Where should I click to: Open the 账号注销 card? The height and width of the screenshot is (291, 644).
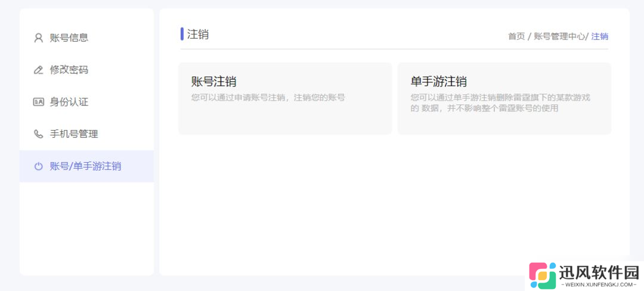point(285,98)
